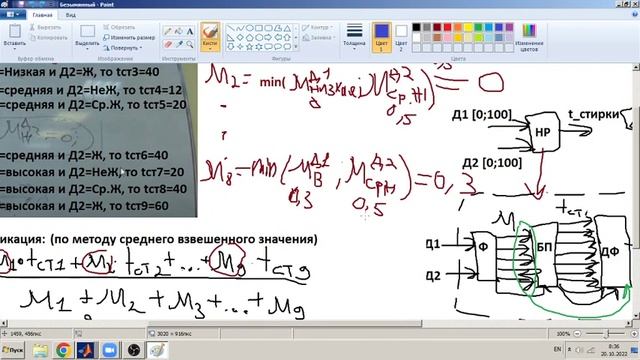The height and width of the screenshot is (360, 640).
Task: Select the Pencil tool
Action: 168,31
